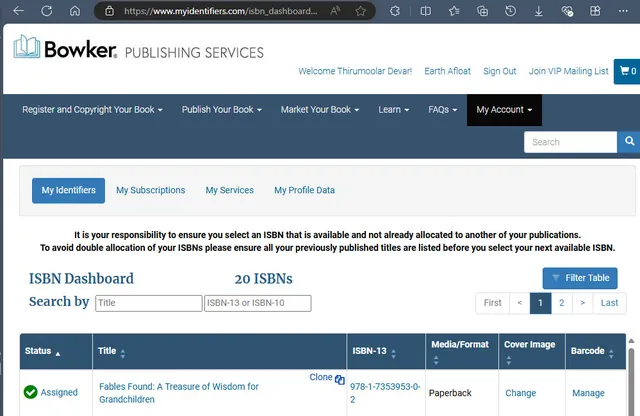Activate the read aloud icon in the address bar
This screenshot has width=640, height=416.
335,11
